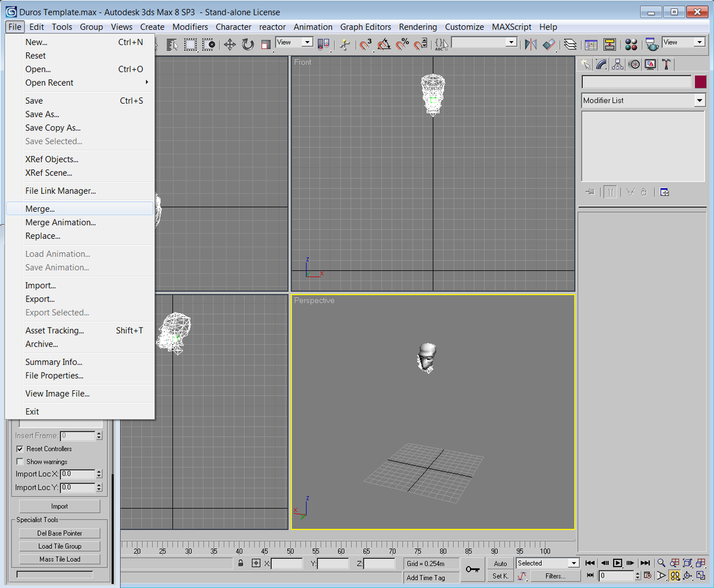The height and width of the screenshot is (588, 714).
Task: Expand the Open Recent submenu
Action: pyautogui.click(x=79, y=83)
